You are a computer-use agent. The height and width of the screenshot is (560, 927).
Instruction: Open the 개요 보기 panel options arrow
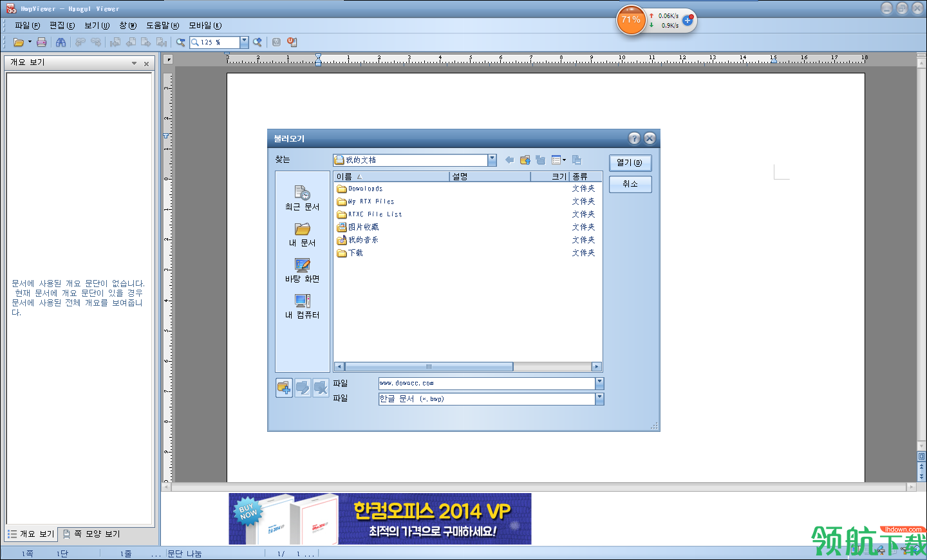click(134, 64)
